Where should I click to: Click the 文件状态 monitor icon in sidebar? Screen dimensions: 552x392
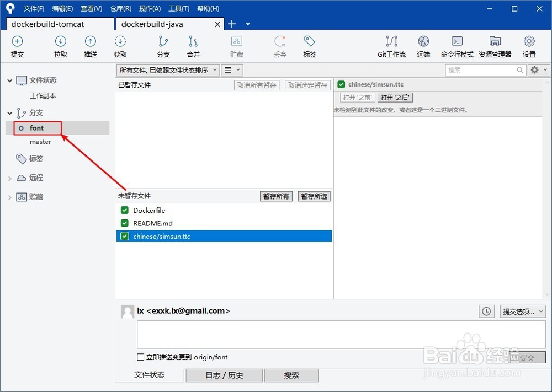click(x=22, y=80)
